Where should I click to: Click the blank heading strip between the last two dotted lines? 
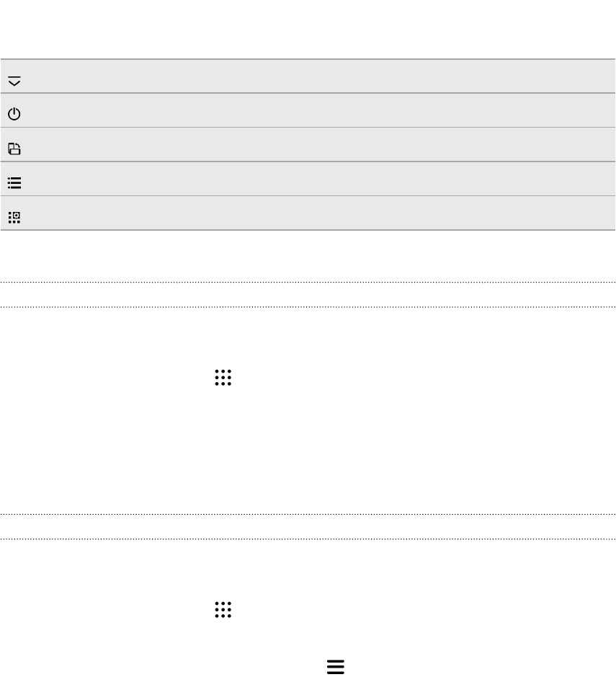pos(308,526)
